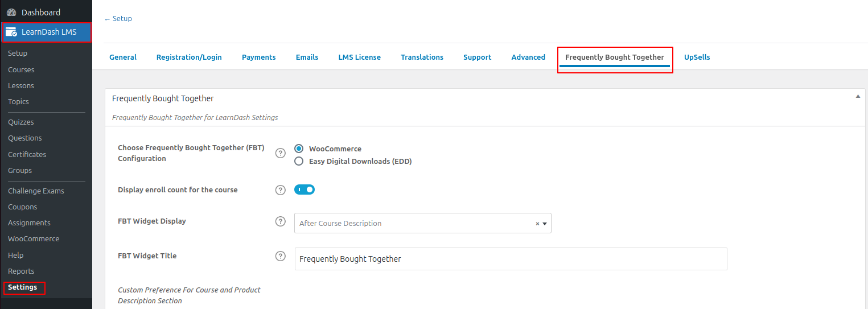Clear the After Course Description selection

tap(537, 224)
